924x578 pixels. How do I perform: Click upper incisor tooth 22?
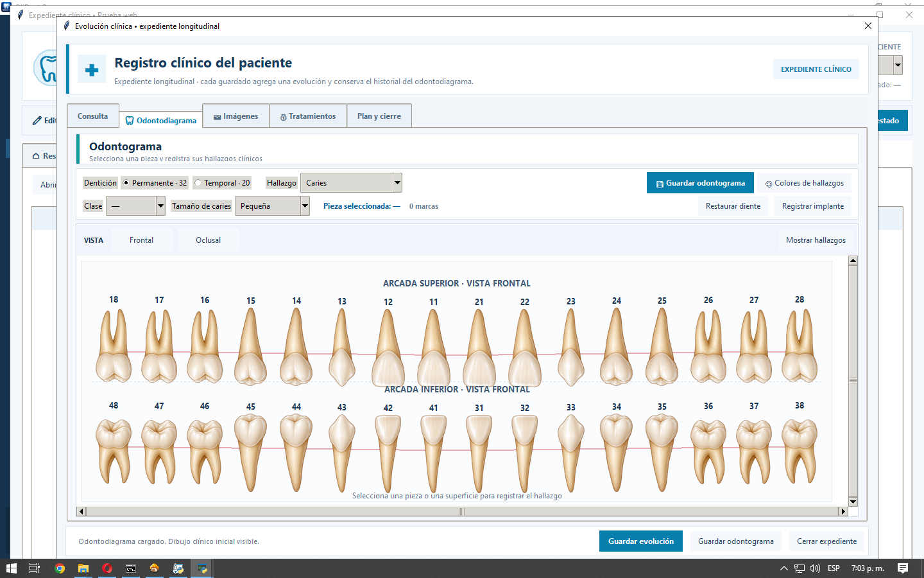tap(525, 347)
